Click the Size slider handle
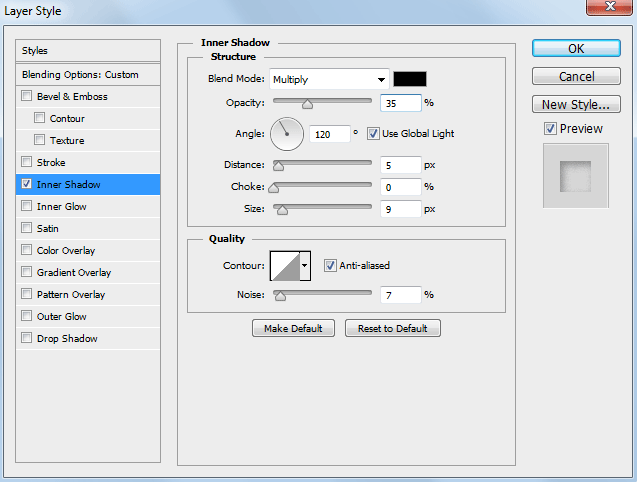This screenshot has width=637, height=482. 282,210
